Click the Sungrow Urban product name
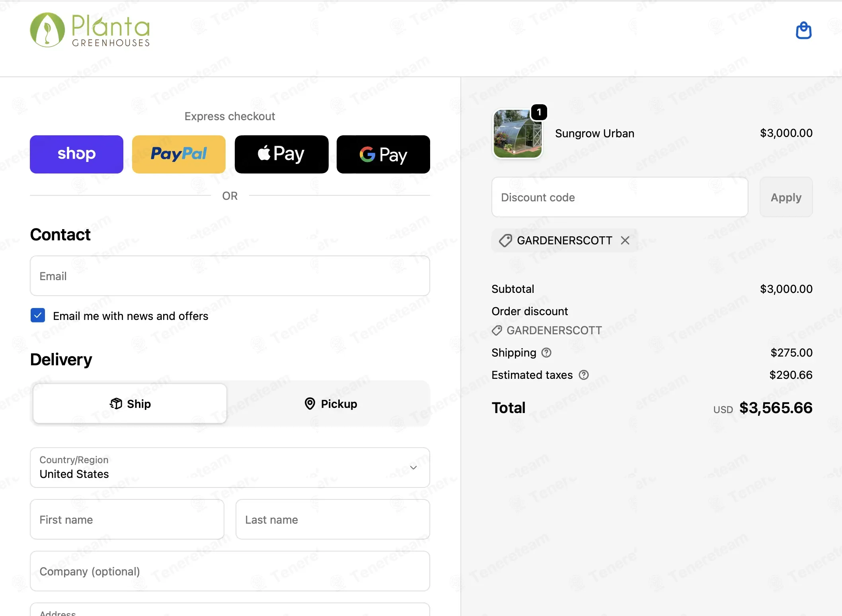This screenshot has height=616, width=842. coord(594,133)
